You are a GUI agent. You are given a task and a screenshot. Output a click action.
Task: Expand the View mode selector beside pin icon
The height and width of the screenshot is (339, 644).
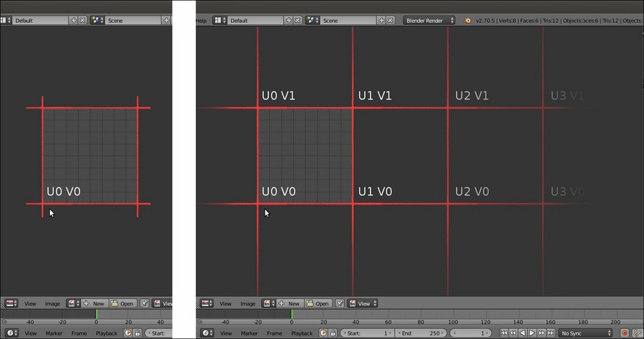[363, 304]
